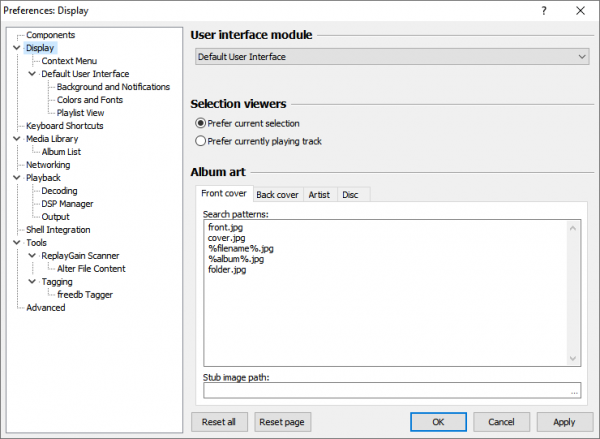The height and width of the screenshot is (439, 600).
Task: Click into the Stub image path field
Action: pyautogui.click(x=380, y=392)
